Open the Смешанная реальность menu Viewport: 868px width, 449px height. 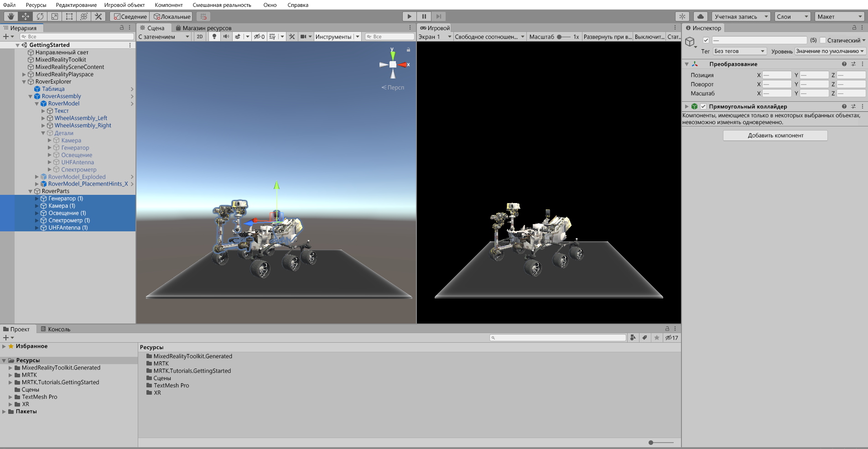tap(222, 5)
